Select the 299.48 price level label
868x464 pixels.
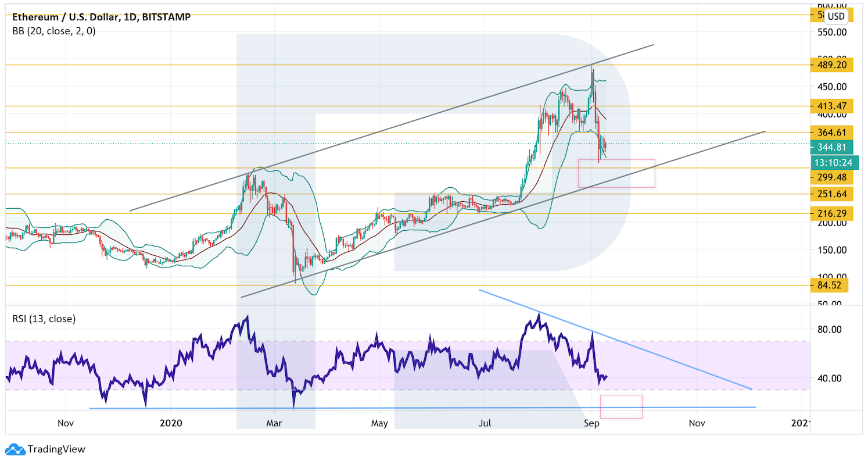pyautogui.click(x=831, y=178)
